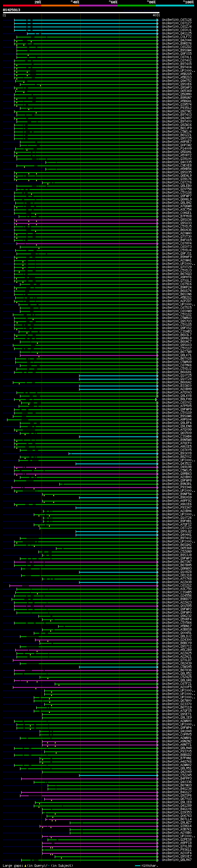Open hit UniRef100_Q41125

point(177,34)
